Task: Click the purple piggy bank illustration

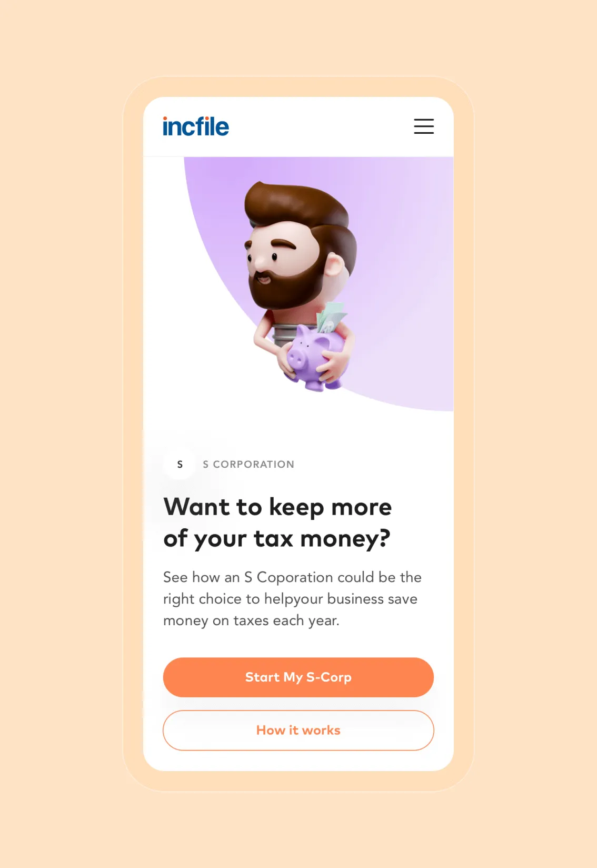Action: point(315,358)
